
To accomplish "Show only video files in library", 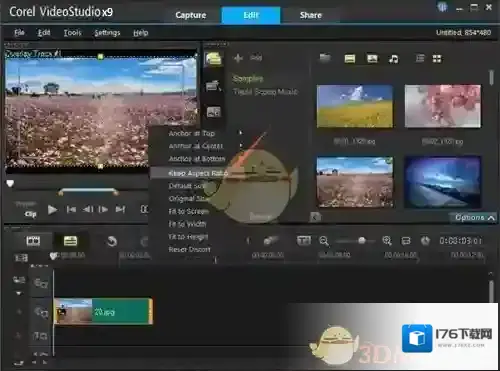I will tap(350, 59).
